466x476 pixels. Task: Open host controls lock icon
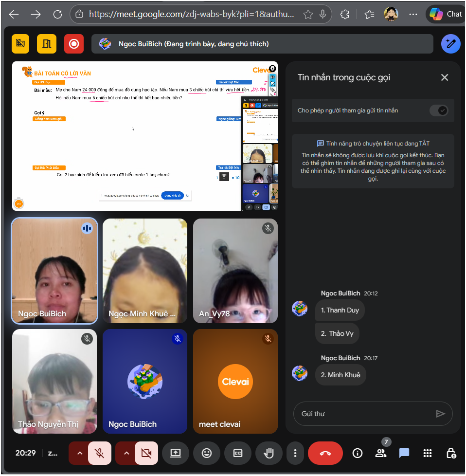pyautogui.click(x=451, y=453)
